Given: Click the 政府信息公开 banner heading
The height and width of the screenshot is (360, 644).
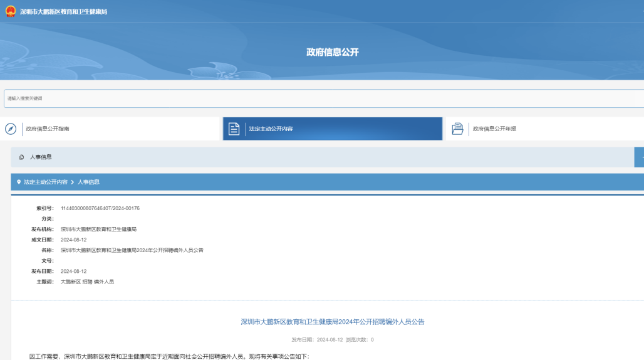Looking at the screenshot, I should pos(333,52).
